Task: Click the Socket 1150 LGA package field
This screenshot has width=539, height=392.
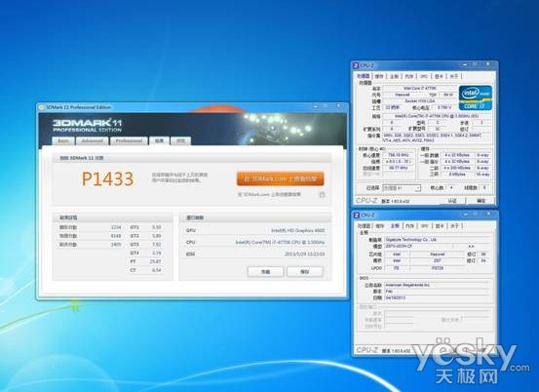Action: (419, 101)
